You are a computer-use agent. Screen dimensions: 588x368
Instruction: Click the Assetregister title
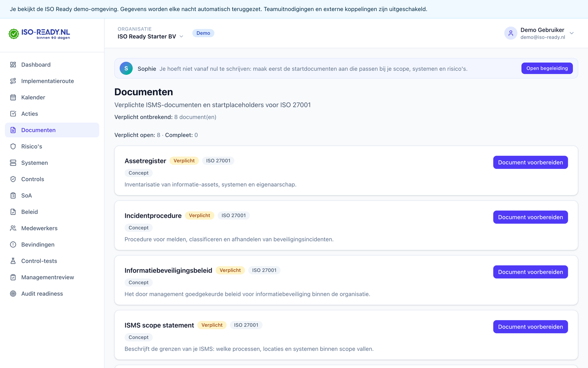(x=145, y=161)
